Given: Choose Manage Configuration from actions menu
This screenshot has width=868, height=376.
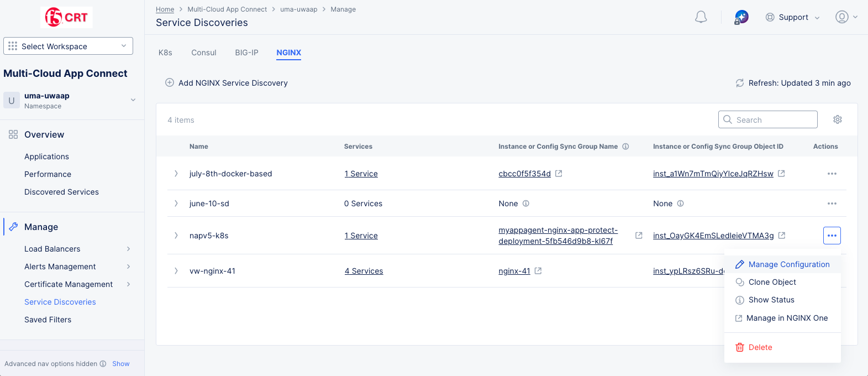Looking at the screenshot, I should click(x=782, y=264).
